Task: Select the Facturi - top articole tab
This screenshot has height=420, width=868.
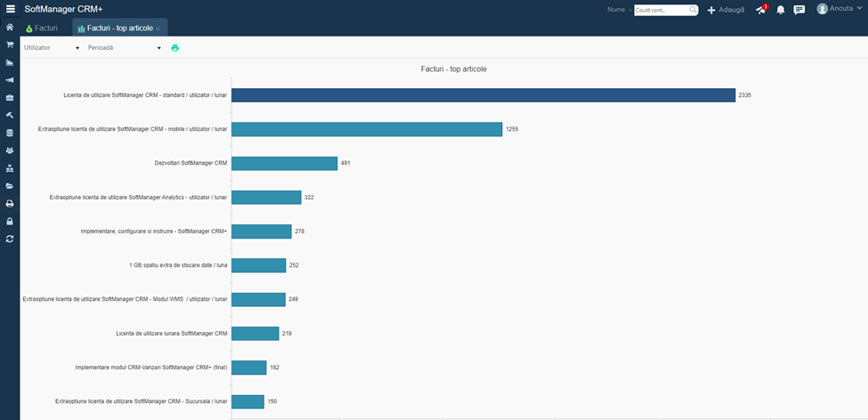Action: 119,28
